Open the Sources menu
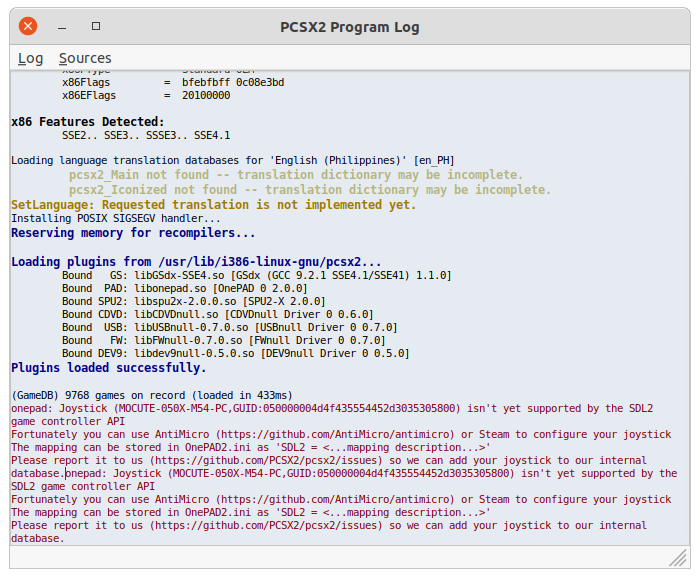The height and width of the screenshot is (578, 700). (x=85, y=58)
